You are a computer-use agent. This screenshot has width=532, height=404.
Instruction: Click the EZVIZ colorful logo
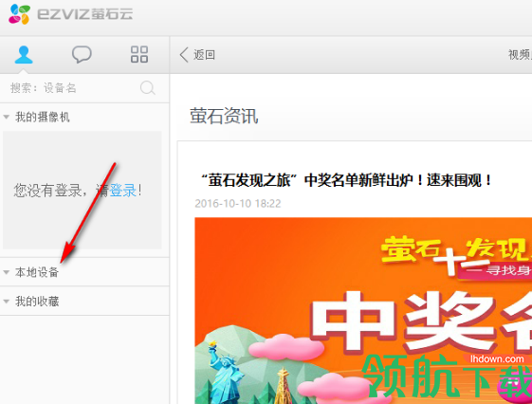pos(19,14)
